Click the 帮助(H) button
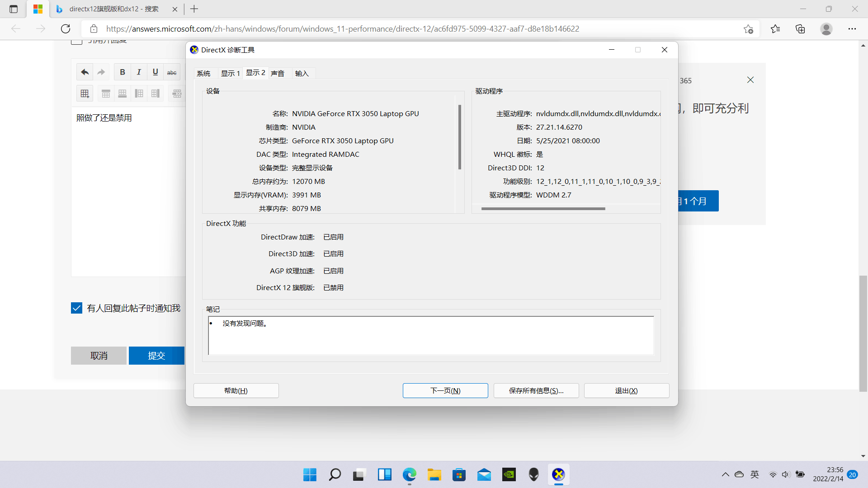 coord(236,391)
